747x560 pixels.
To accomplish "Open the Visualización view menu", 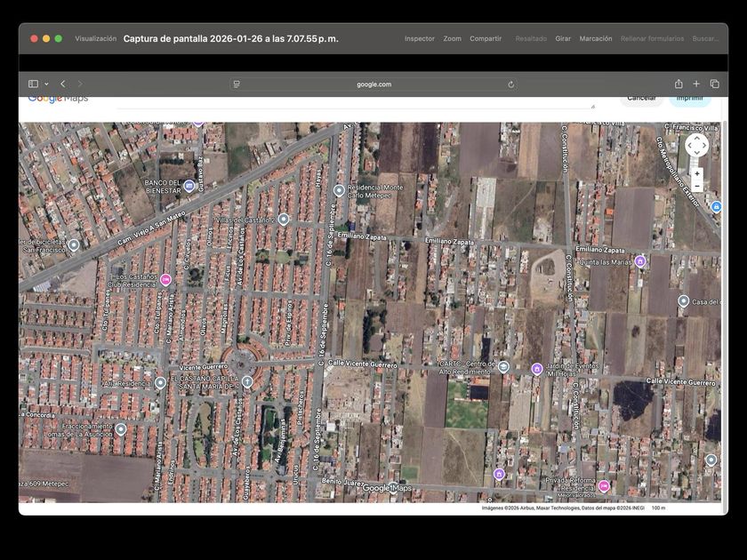I will click(95, 39).
